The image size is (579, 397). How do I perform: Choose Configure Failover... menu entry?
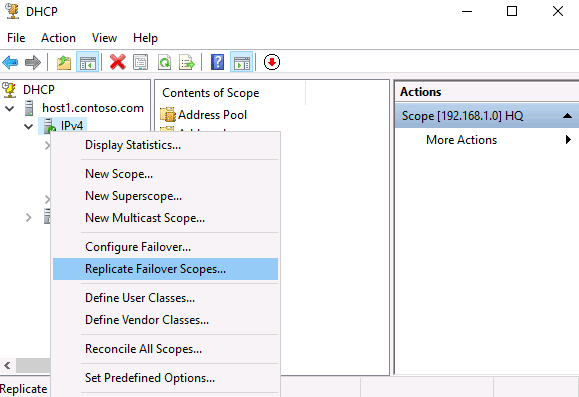coord(165,247)
